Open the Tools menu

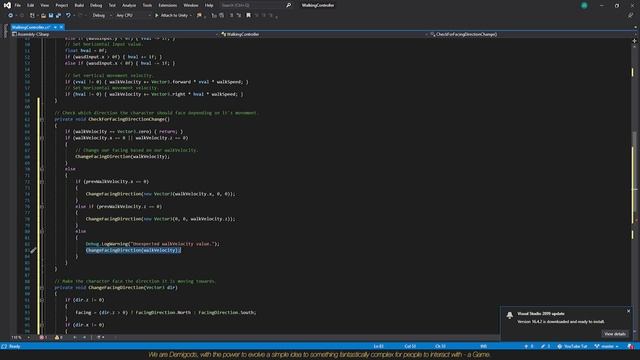coord(147,5)
